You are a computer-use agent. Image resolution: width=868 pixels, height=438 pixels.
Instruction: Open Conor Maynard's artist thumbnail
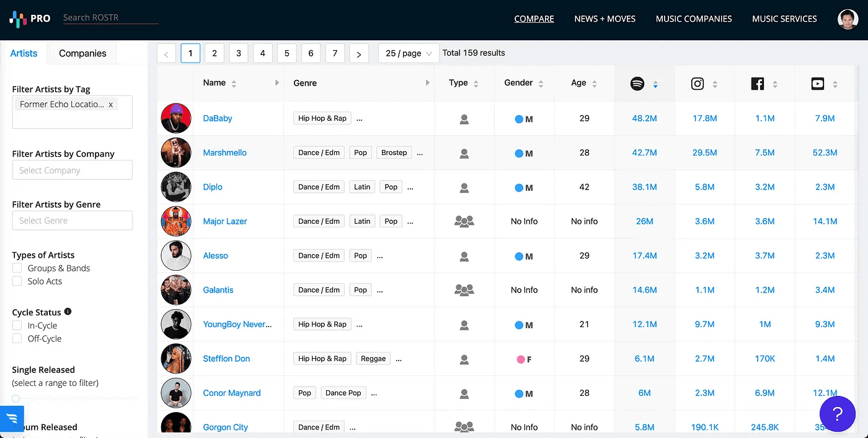(176, 393)
